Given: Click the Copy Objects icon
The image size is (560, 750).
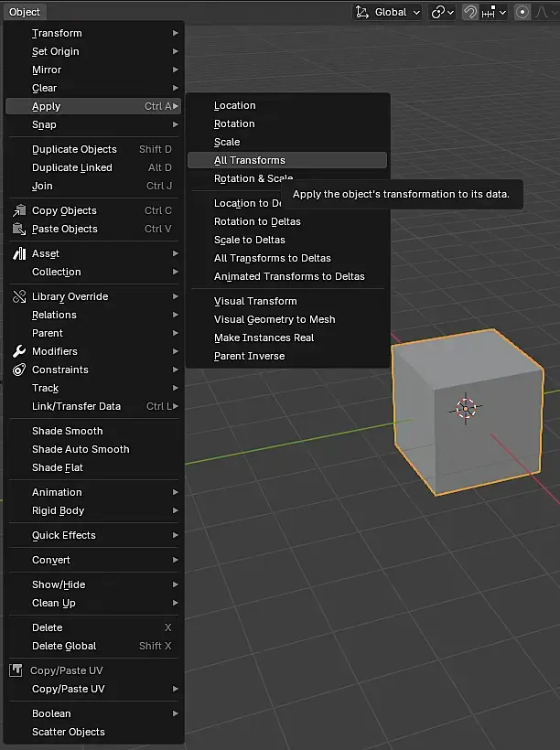Looking at the screenshot, I should point(19,210).
